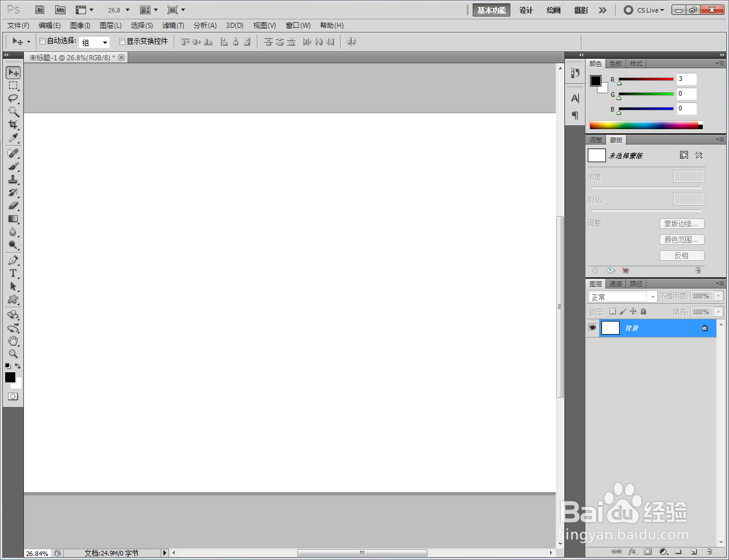729x560 pixels.
Task: Click the toolbox foreground color swatch
Action: point(10,377)
